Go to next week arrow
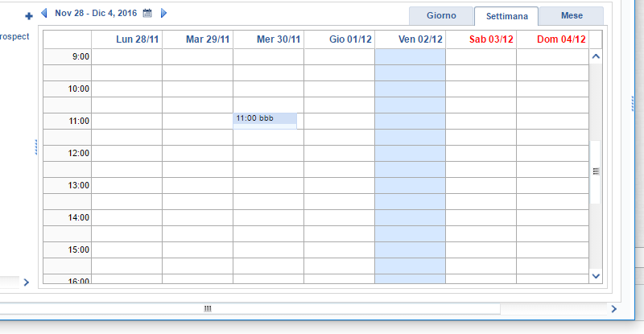The height and width of the screenshot is (334, 644). tap(164, 14)
